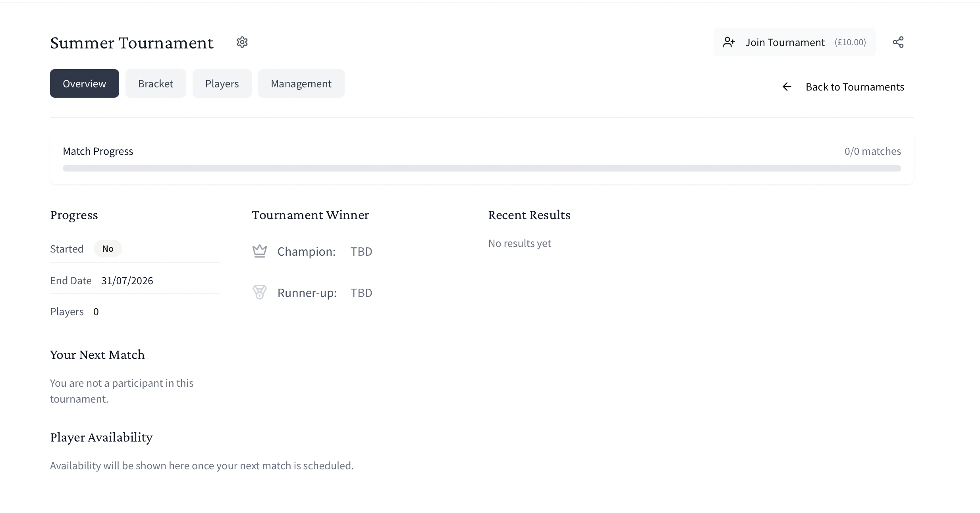The image size is (980, 513).
Task: Click the Match Progress label
Action: coord(98,151)
